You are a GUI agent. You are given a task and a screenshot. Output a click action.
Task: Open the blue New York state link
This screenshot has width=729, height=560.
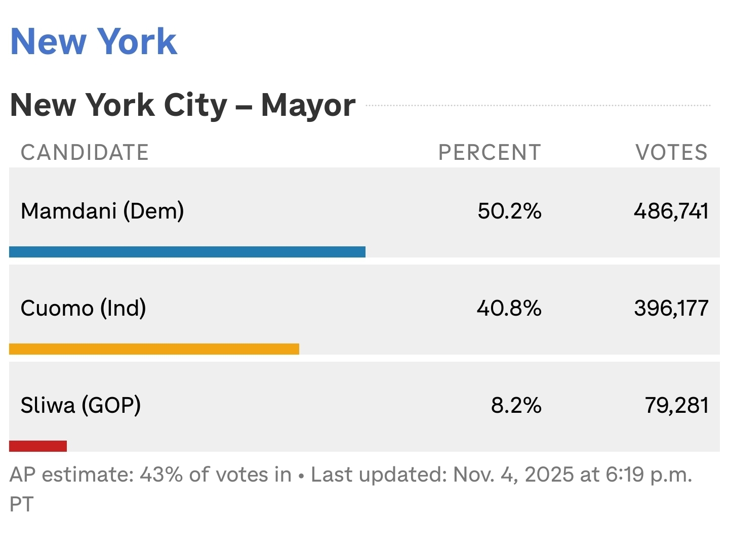[x=94, y=41]
